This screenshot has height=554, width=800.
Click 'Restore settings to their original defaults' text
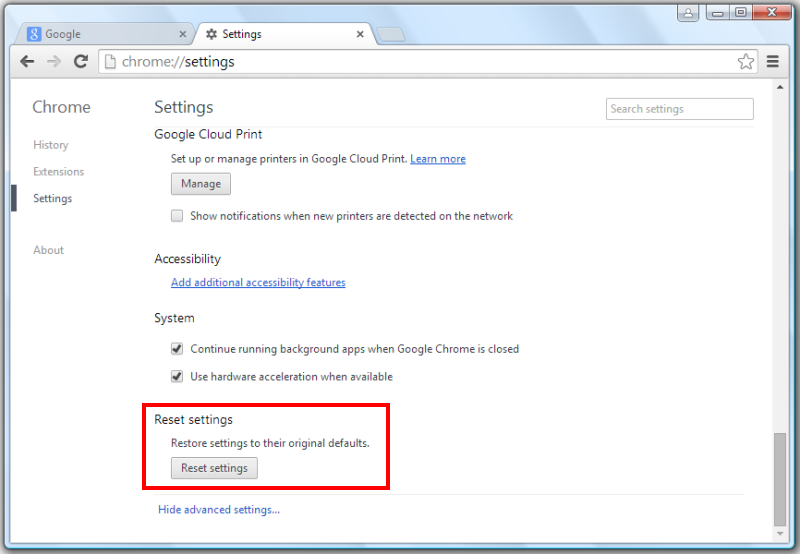270,443
